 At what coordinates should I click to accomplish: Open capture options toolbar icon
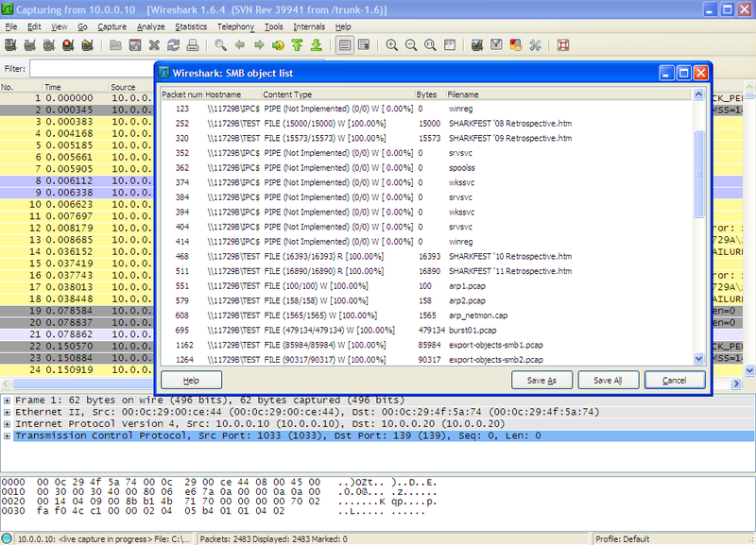coord(30,45)
